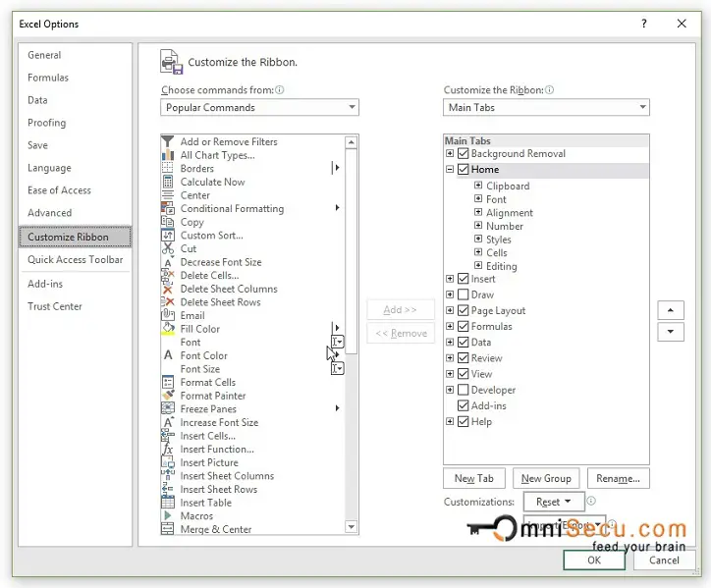Confirm with the OK button
This screenshot has width=711, height=588.
click(x=594, y=560)
